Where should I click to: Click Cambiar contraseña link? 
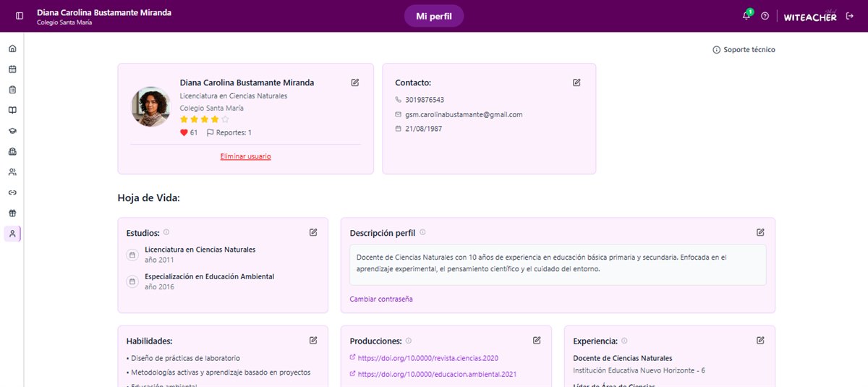(381, 299)
